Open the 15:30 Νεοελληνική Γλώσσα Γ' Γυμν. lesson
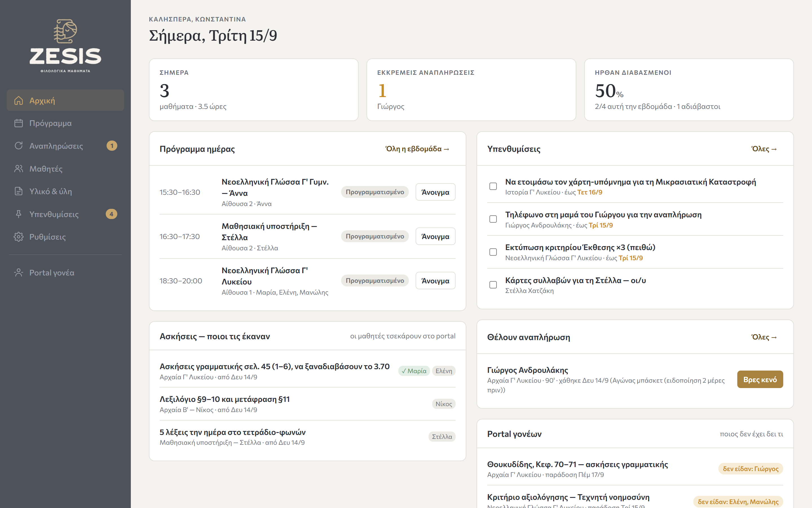The image size is (812, 508). pos(435,192)
